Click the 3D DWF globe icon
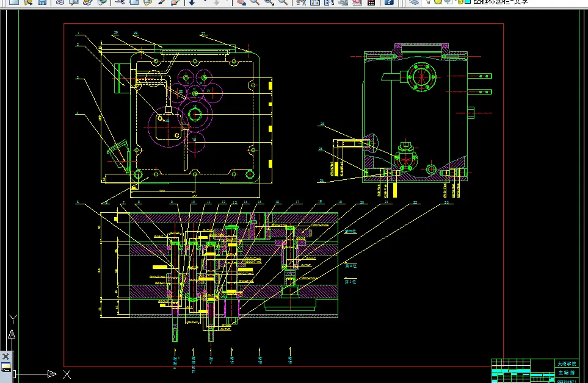This screenshot has width=588, height=383. pos(101,2)
